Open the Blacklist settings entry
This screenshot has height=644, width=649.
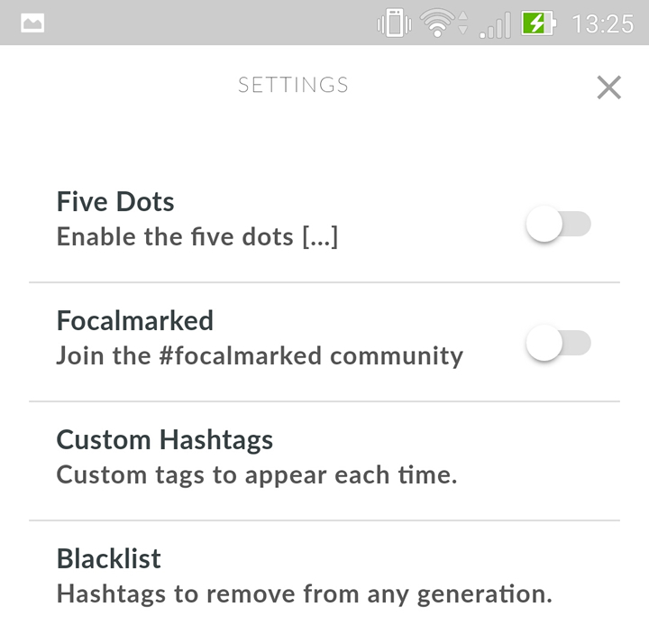(324, 577)
